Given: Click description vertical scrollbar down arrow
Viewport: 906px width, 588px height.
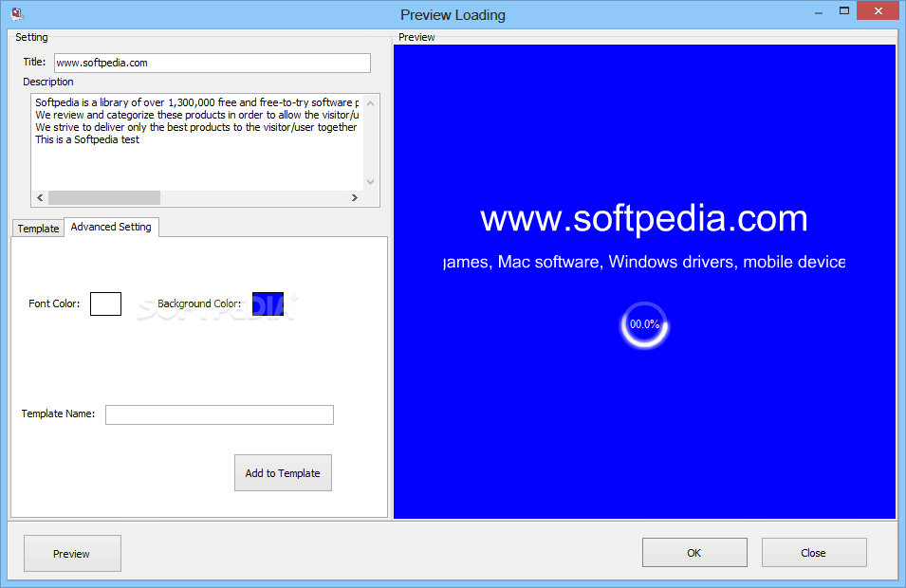Looking at the screenshot, I should pos(371,182).
